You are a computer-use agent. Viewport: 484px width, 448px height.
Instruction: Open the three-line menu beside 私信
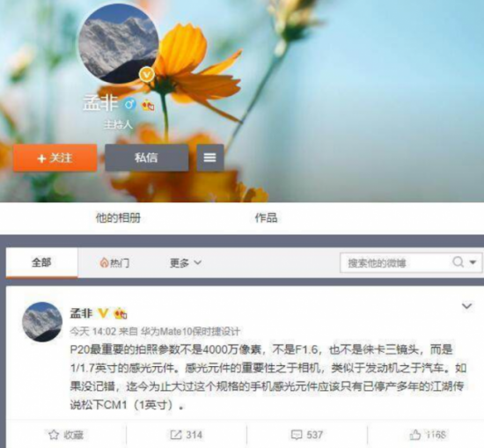pyautogui.click(x=210, y=158)
